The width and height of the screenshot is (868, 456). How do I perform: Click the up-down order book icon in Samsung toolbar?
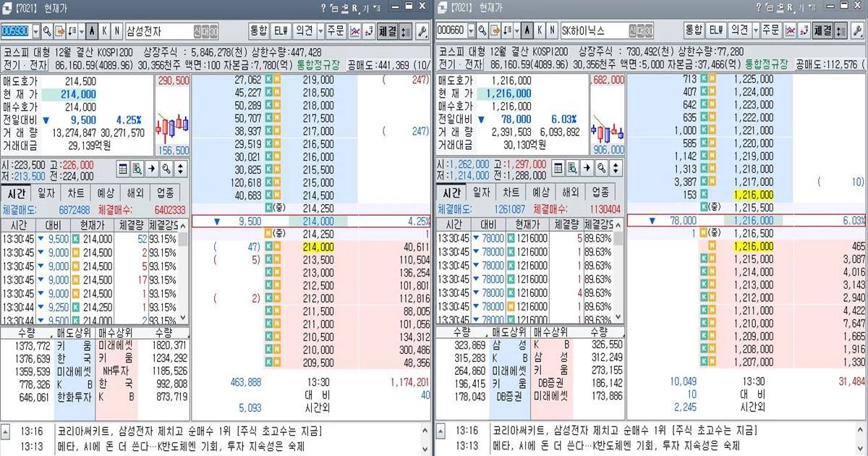pyautogui.click(x=404, y=31)
